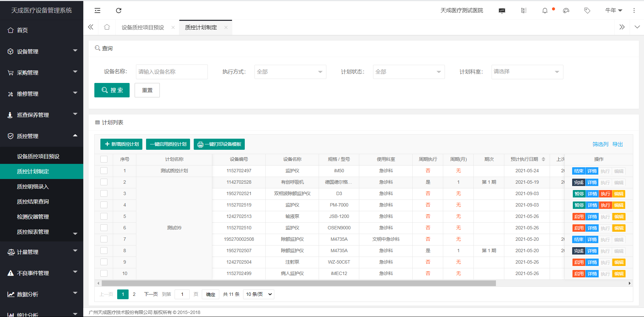The width and height of the screenshot is (644, 317).
Task: Expand 计量管理 sidebar menu
Action: pos(42,252)
